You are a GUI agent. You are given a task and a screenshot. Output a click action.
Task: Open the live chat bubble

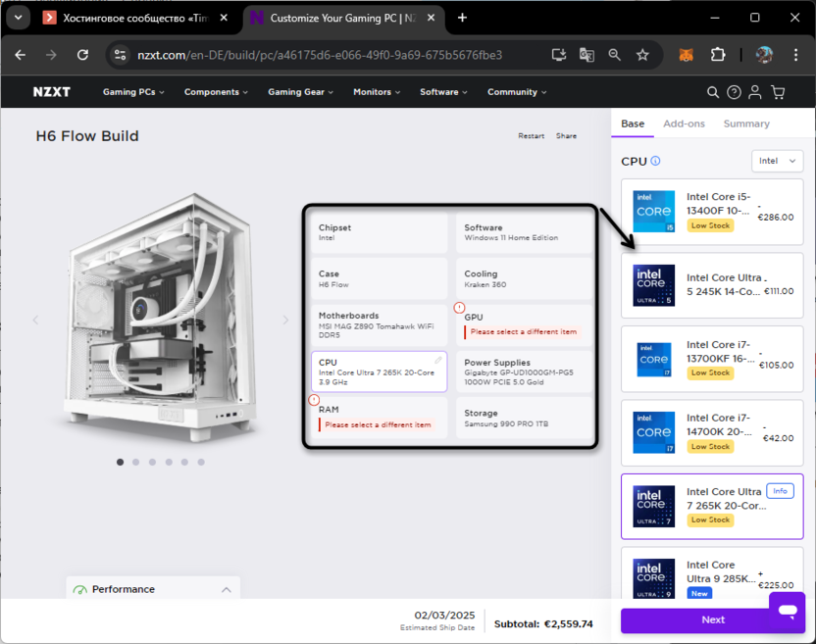click(x=787, y=610)
